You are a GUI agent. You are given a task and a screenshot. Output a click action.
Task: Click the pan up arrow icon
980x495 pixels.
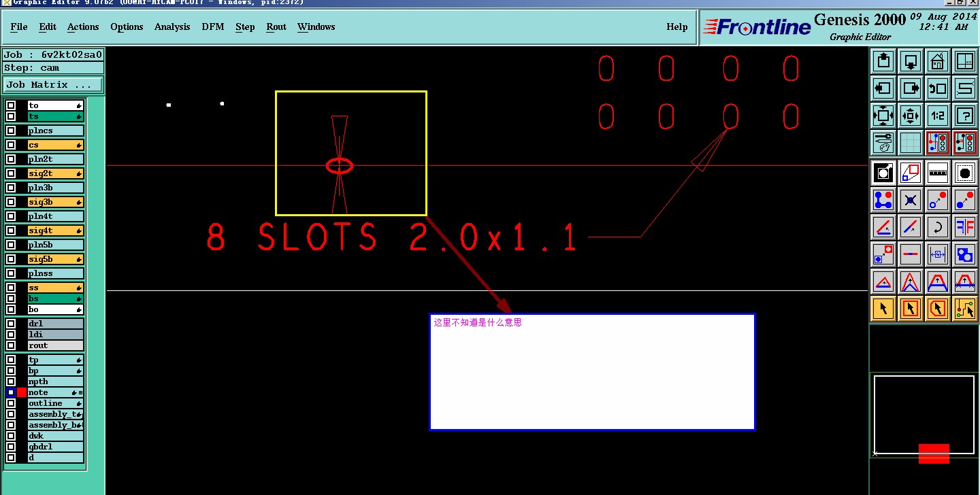(x=883, y=61)
